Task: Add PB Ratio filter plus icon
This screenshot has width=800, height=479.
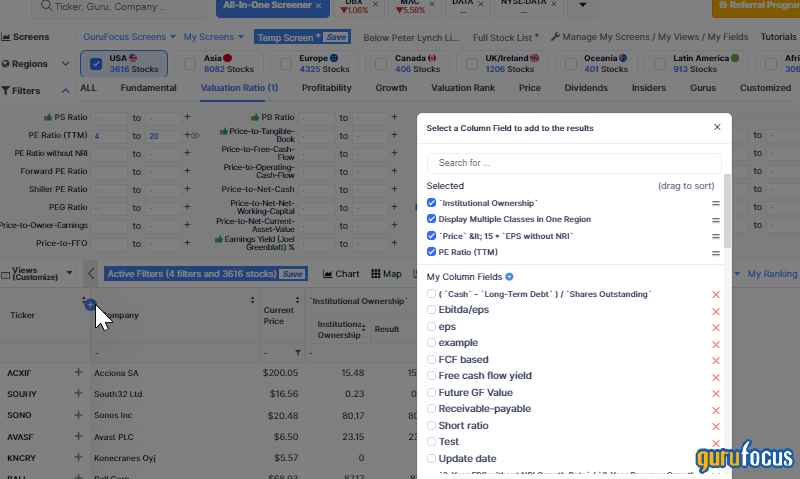Action: tap(394, 117)
